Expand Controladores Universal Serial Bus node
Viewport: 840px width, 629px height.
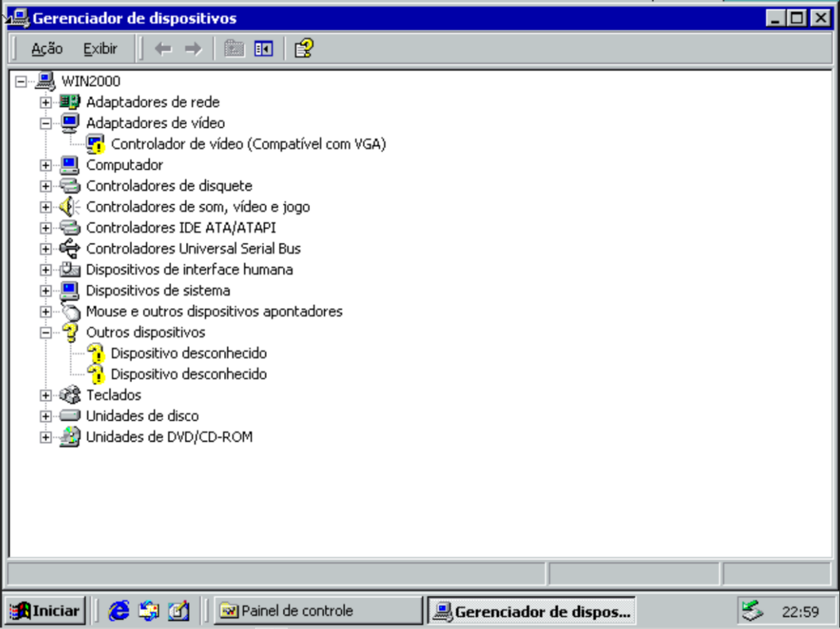pos(46,248)
